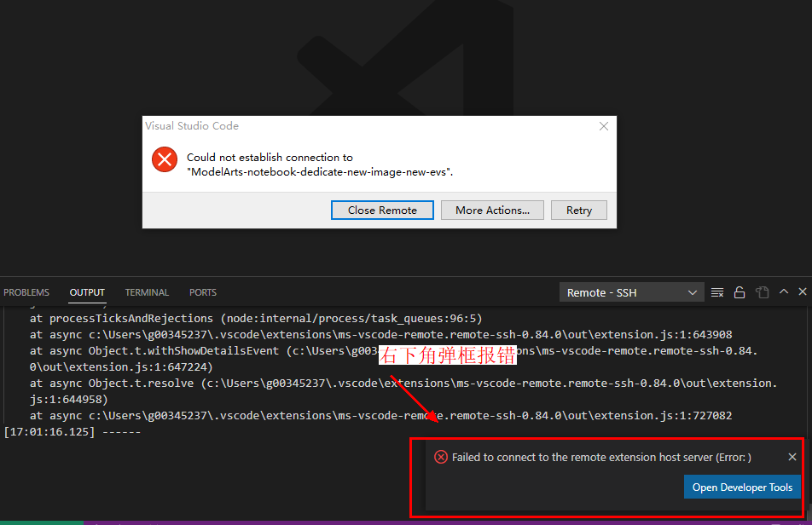Click the Close Remote button
Screen dimensions: 812x525
click(382, 210)
